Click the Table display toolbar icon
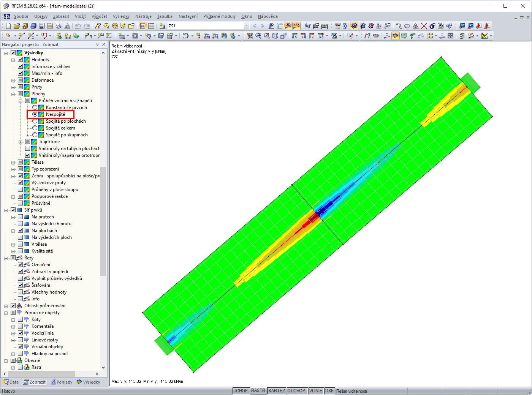 point(151,26)
